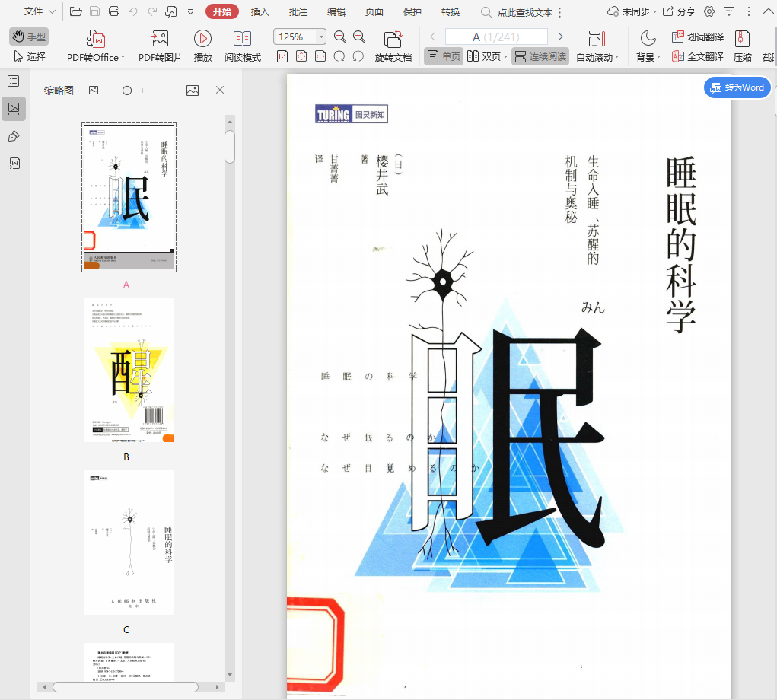Switch to the 页面 ribbon tab
Screen dimensions: 777x700
pyautogui.click(x=374, y=12)
